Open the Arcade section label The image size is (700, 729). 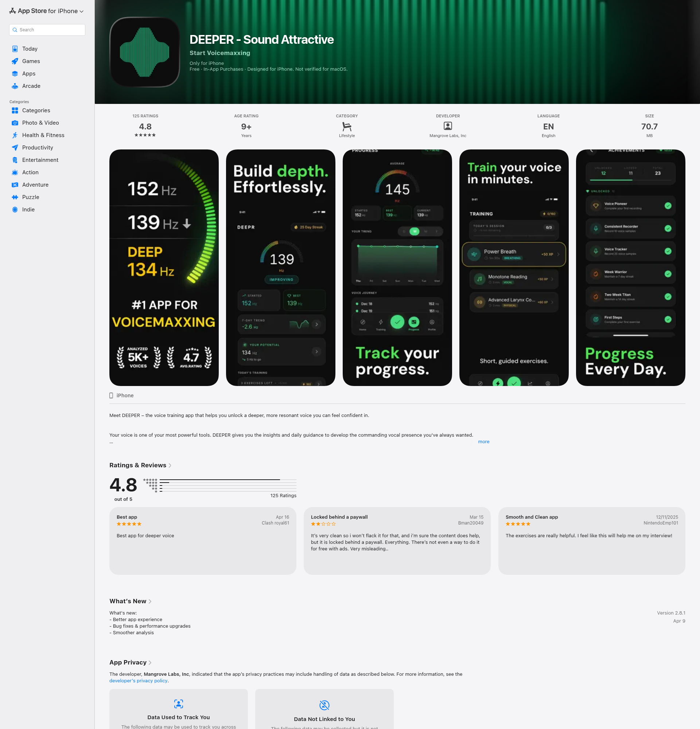[x=31, y=86]
